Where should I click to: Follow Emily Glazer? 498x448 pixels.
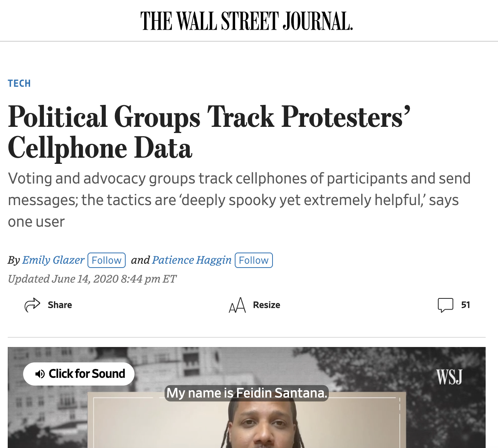tap(107, 260)
